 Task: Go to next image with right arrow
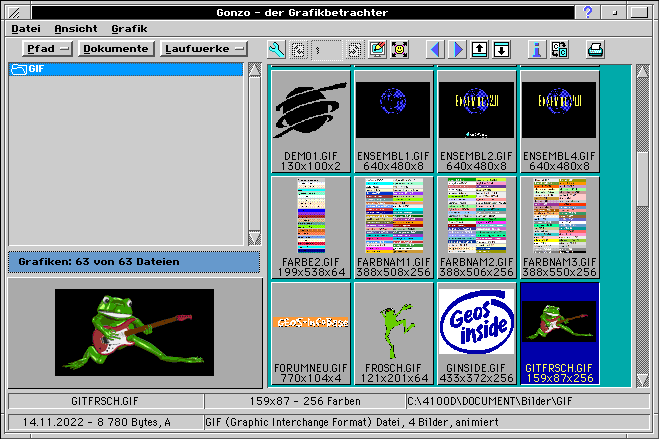tap(456, 49)
